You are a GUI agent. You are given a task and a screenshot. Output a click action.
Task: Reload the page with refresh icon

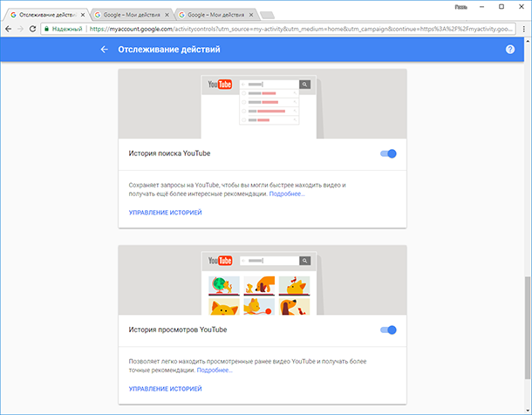coord(32,29)
